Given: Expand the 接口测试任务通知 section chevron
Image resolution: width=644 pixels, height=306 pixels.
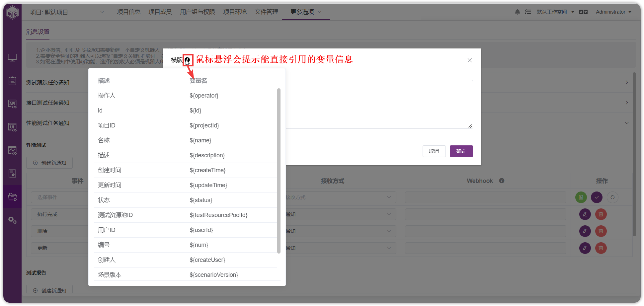Looking at the screenshot, I should pyautogui.click(x=627, y=103).
